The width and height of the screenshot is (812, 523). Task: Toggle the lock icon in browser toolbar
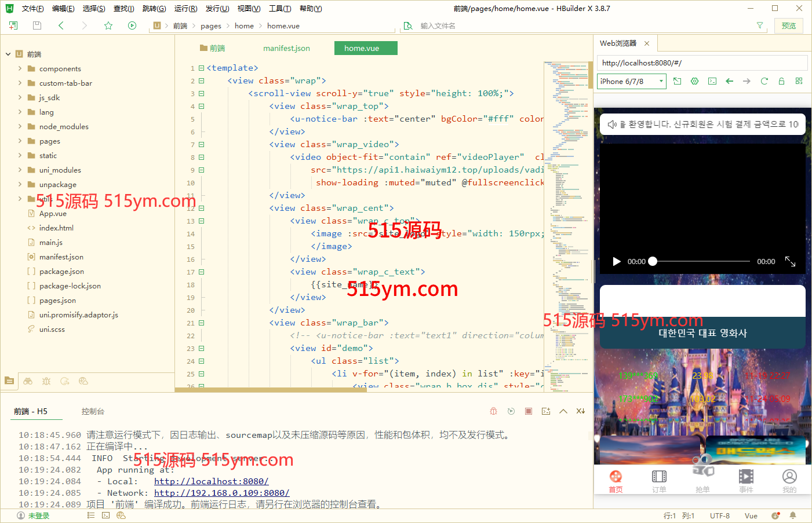(x=781, y=81)
